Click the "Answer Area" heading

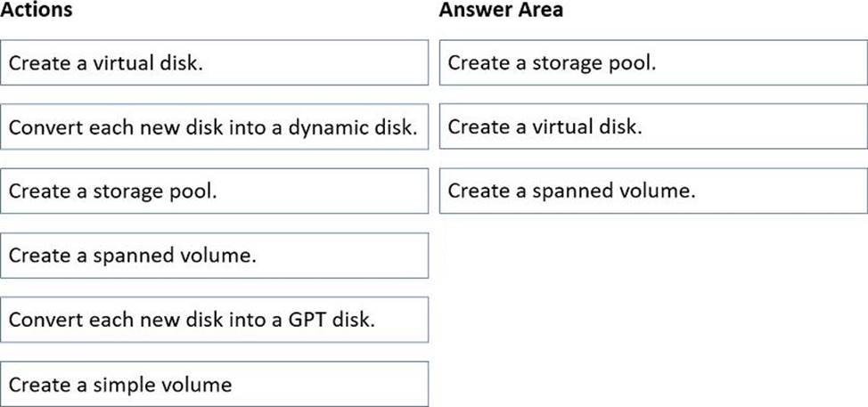click(x=501, y=11)
